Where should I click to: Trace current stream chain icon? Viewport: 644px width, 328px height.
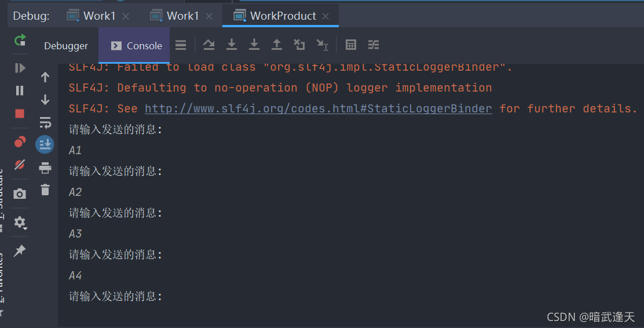(374, 45)
